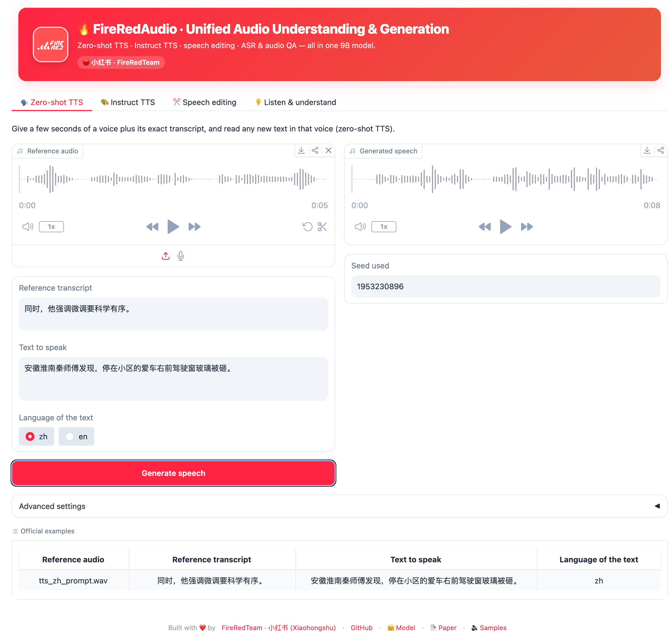Download the generated speech
Screen dimensions: 671x644
coord(647,151)
